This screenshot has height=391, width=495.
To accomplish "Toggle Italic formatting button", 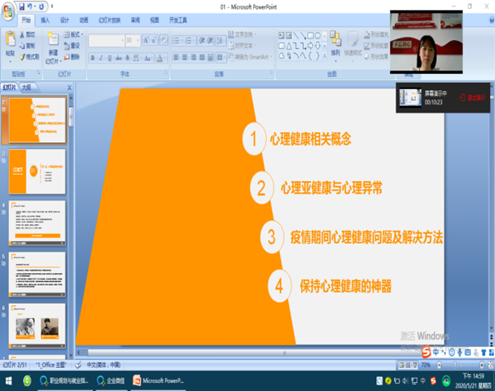I will (101, 58).
